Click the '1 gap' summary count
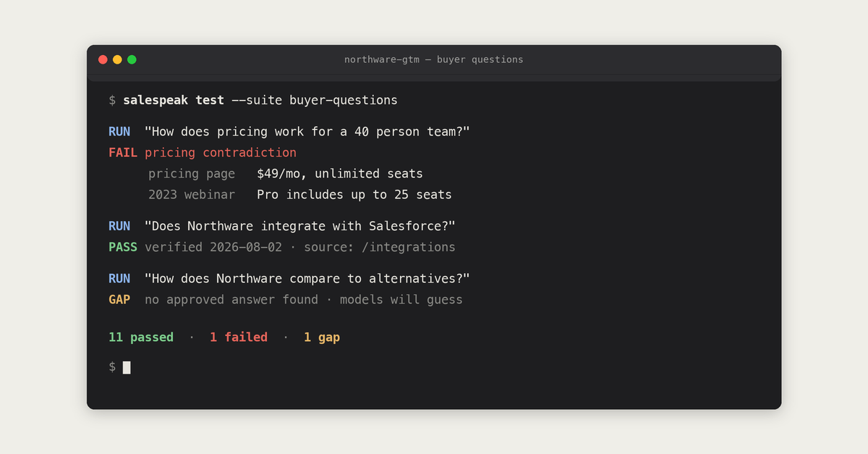The height and width of the screenshot is (454, 868). 322,337
